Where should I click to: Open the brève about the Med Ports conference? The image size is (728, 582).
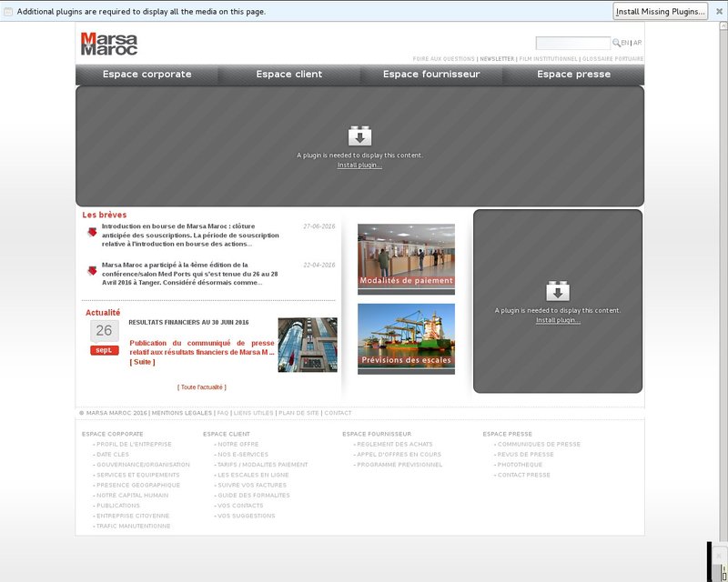[x=190, y=274]
